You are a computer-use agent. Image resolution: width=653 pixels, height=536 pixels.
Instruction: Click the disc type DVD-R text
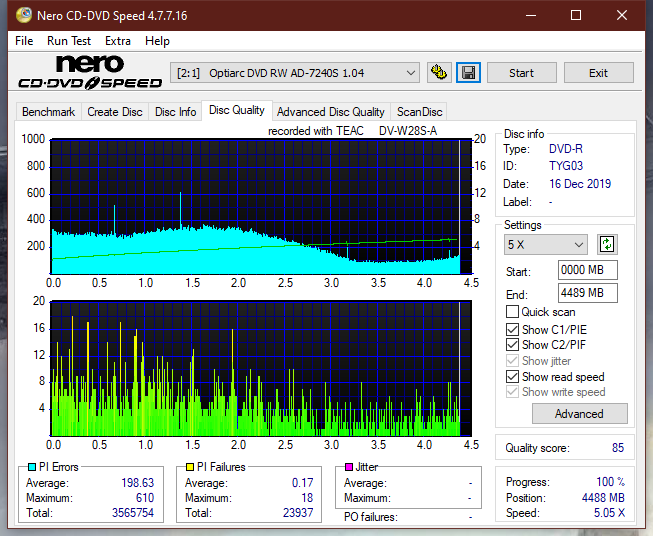[x=566, y=149]
